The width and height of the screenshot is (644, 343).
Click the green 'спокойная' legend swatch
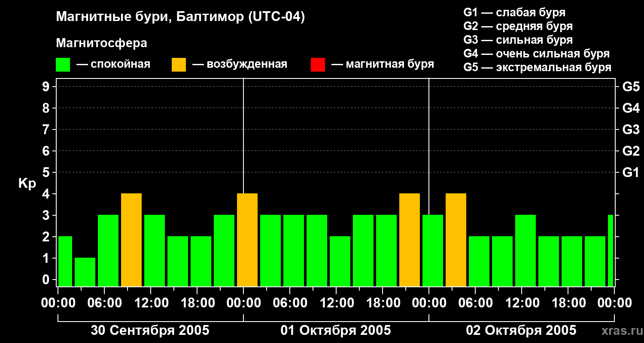click(x=63, y=65)
